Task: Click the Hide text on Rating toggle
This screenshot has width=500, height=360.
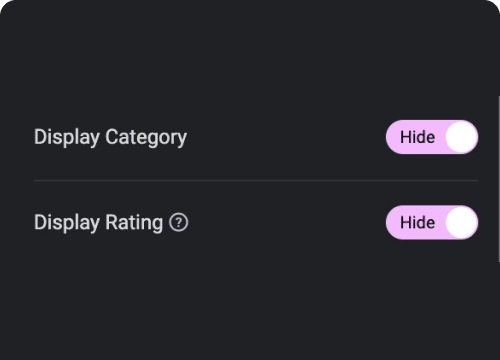Action: (417, 222)
